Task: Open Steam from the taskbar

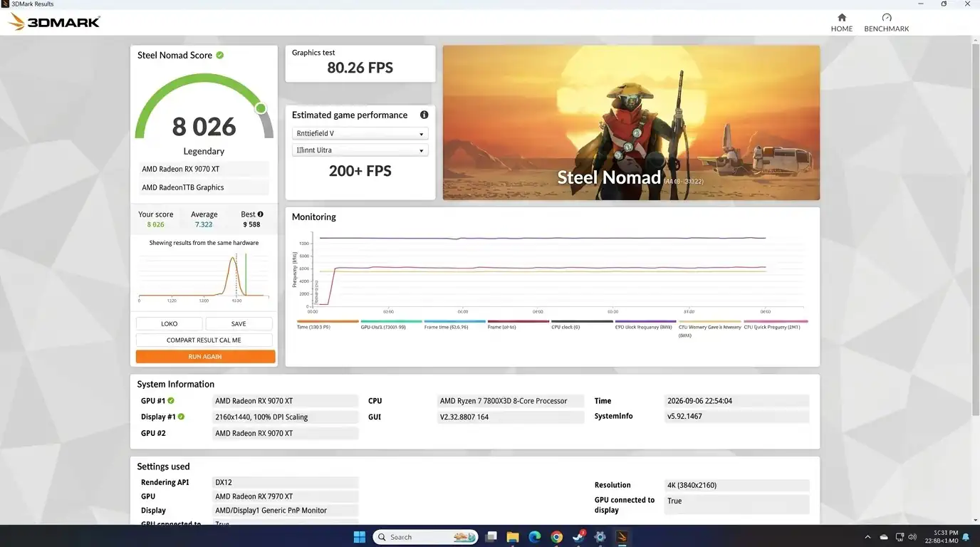Action: pos(578,536)
